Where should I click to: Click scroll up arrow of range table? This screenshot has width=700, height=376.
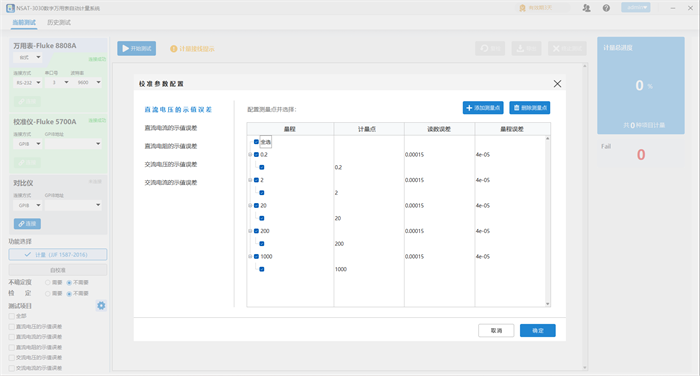click(x=547, y=139)
